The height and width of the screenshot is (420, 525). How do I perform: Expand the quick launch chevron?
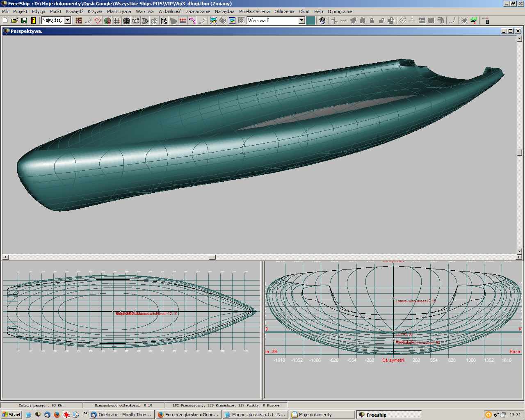coord(85,413)
